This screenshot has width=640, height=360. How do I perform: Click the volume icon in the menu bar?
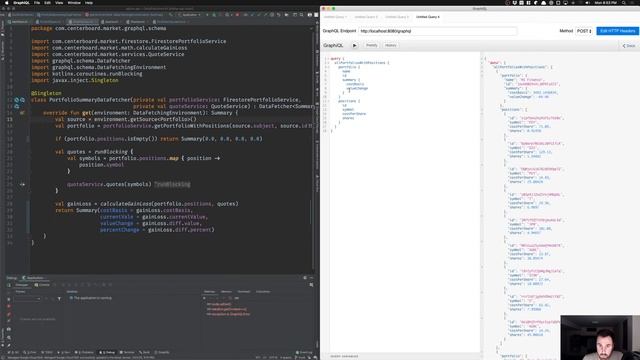click(587, 3)
